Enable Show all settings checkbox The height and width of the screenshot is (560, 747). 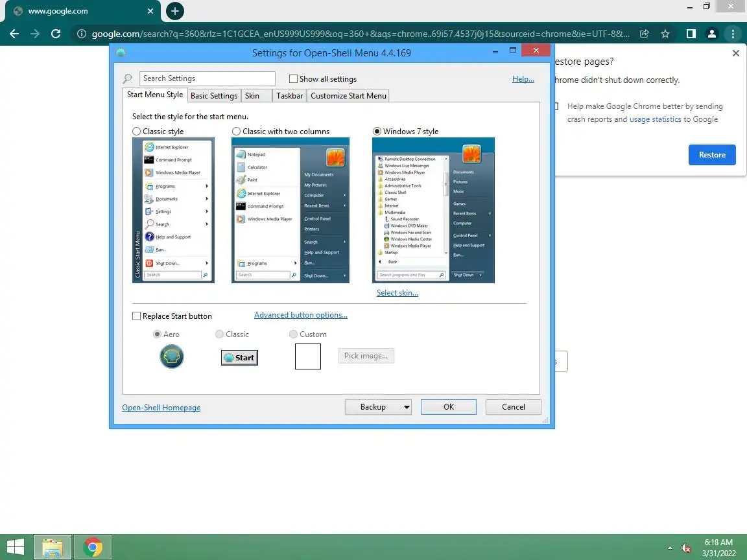click(x=294, y=78)
